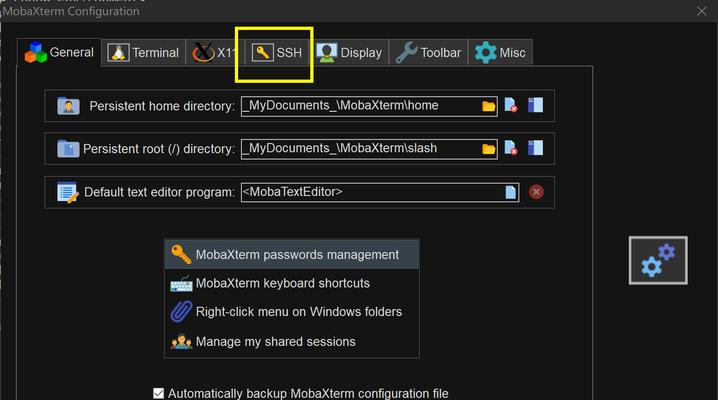Open persistent root directory in file panel
Viewport: 718px width, 400px height.
pos(535,148)
